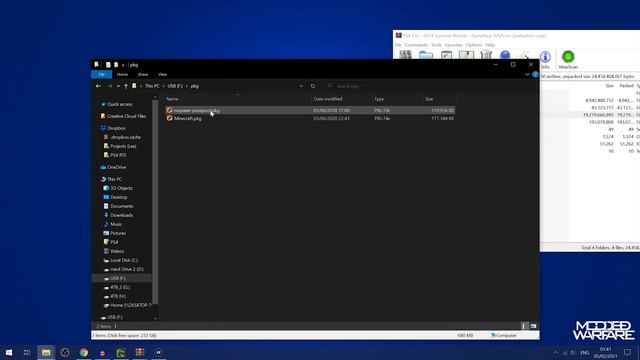
Task: Open Music in the navigation pane
Action: click(116, 224)
